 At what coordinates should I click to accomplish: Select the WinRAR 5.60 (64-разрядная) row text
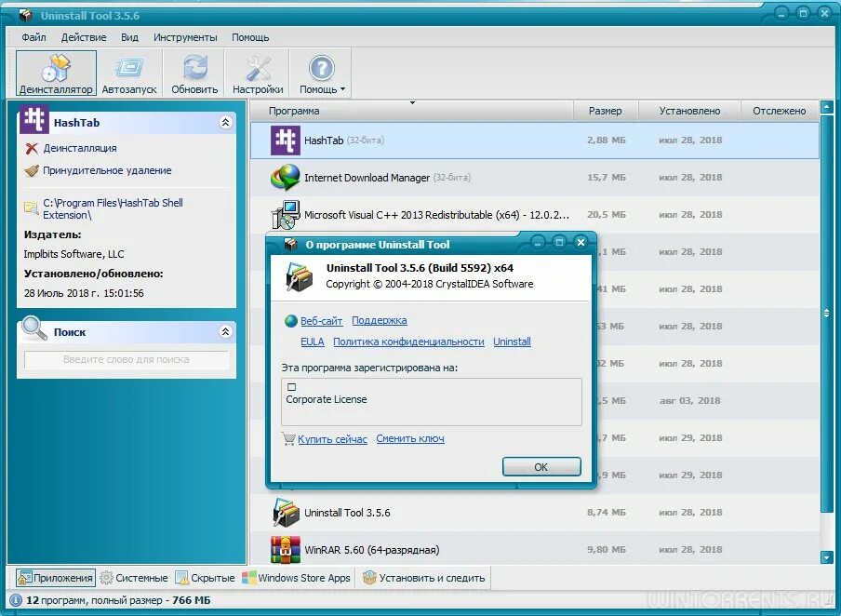pyautogui.click(x=372, y=550)
